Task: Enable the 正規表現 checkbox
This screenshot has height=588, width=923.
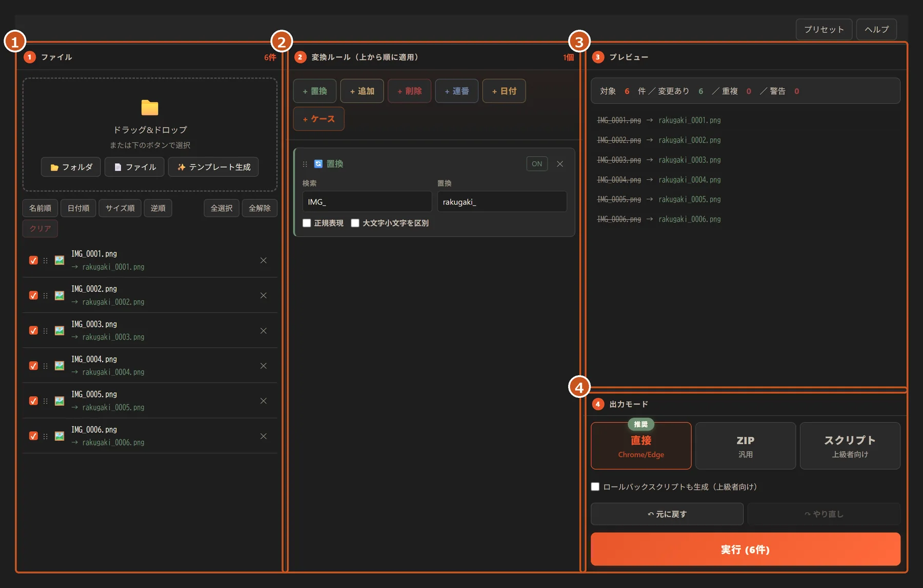Action: (x=307, y=223)
